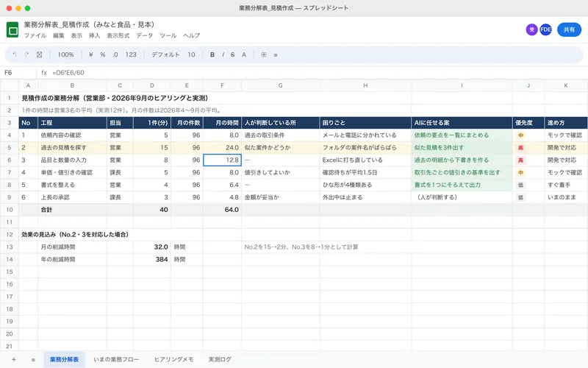Click the green Sheets app logo

[x=12, y=29]
